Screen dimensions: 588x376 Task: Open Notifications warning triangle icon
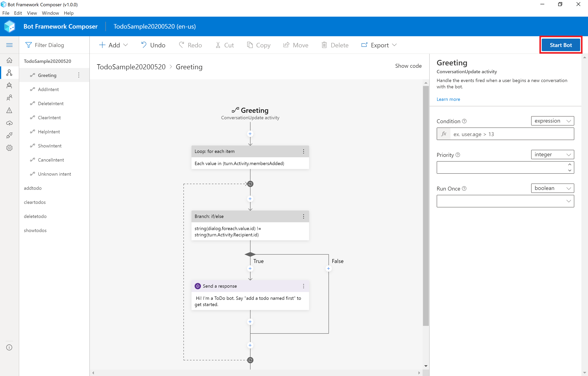click(x=9, y=110)
